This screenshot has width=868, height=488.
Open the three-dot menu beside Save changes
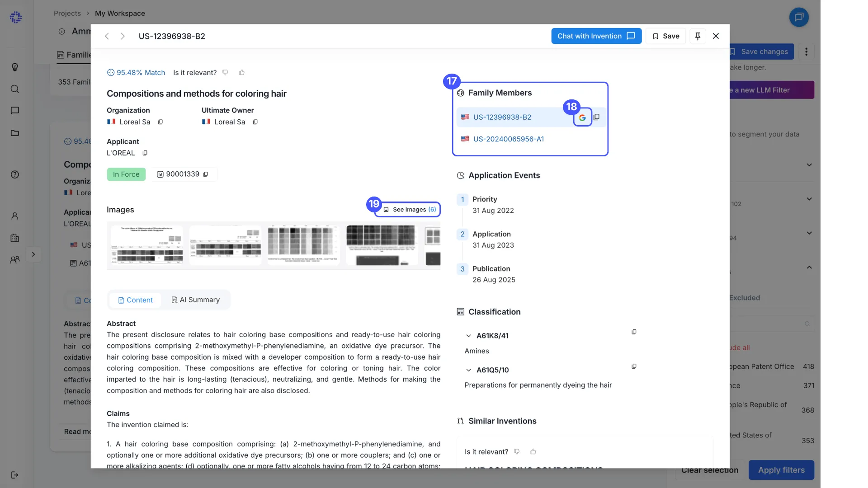[x=806, y=52]
